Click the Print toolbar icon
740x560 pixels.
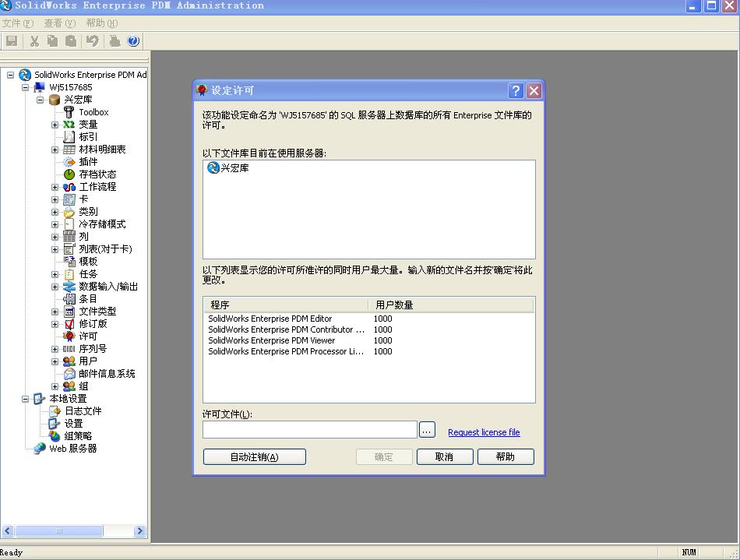115,41
